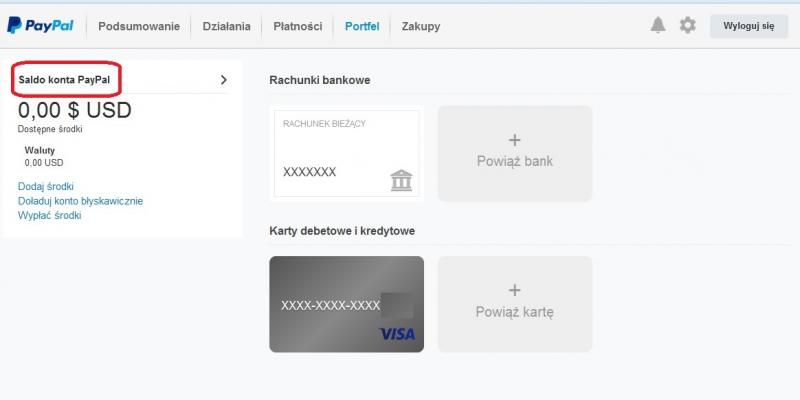Select the Portfel tab

(x=362, y=27)
